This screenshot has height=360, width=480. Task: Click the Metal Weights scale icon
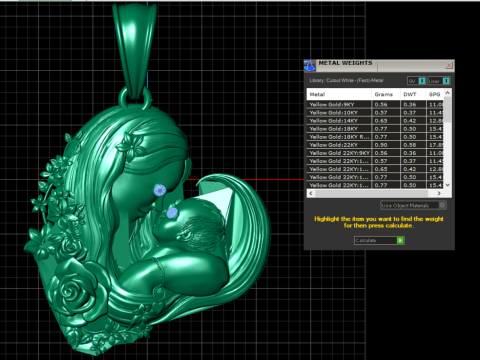click(x=309, y=66)
